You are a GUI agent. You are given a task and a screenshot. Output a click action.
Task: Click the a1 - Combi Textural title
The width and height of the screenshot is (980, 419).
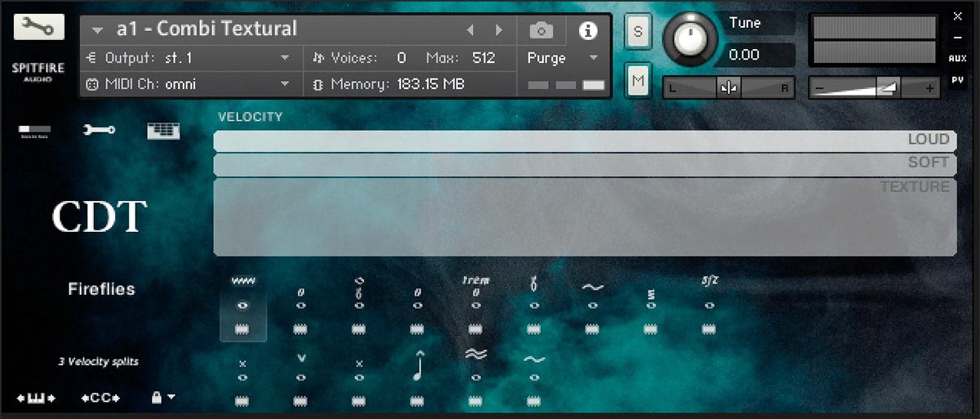point(207,29)
